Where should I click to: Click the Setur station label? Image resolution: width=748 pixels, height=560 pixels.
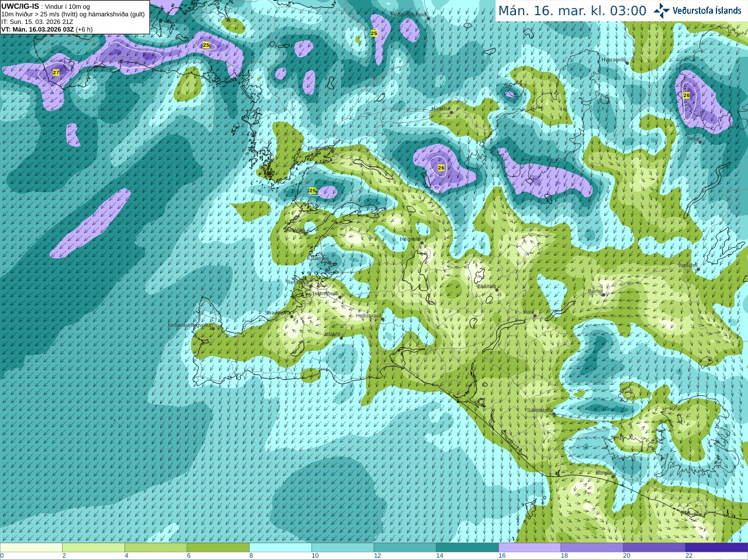(693, 139)
